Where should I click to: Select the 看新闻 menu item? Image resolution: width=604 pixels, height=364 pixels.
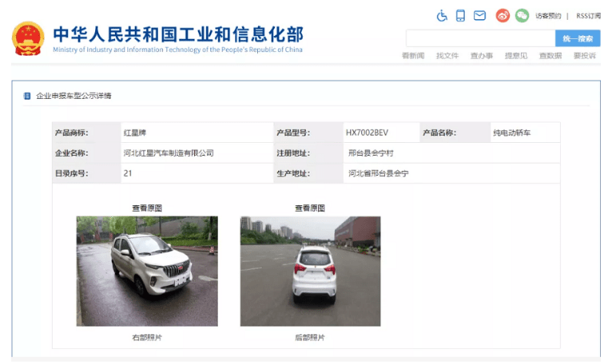pos(413,56)
